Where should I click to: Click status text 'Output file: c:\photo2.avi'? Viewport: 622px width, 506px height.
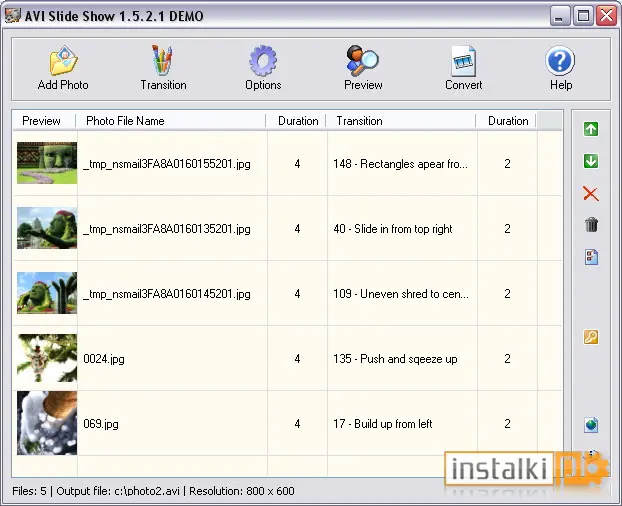[118, 491]
